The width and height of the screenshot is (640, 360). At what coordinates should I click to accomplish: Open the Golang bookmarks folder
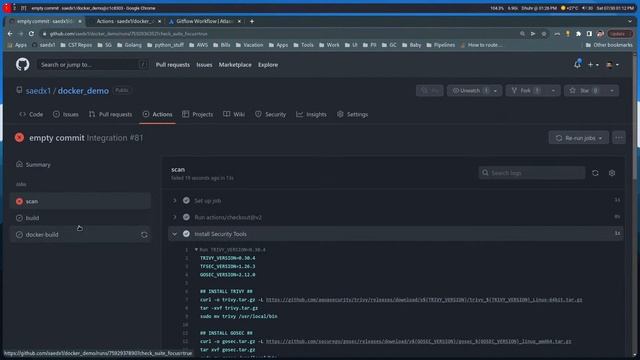tap(129, 45)
